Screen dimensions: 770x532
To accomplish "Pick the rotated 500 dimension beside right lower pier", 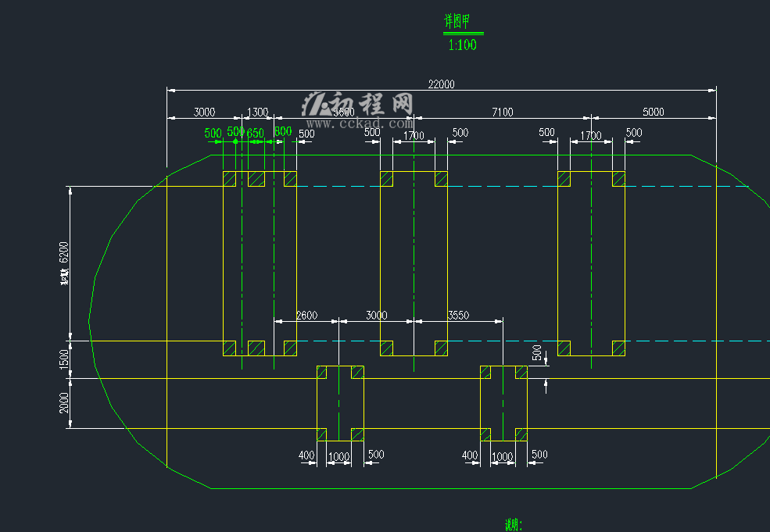I will click(537, 352).
